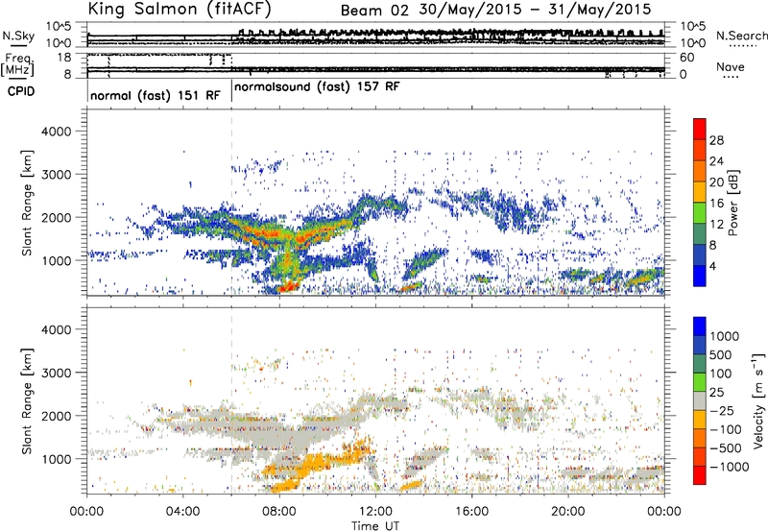Image resolution: width=768 pixels, height=532 pixels.
Task: Pick the red bottom segment of the velocity color bar
Action: pyautogui.click(x=700, y=475)
